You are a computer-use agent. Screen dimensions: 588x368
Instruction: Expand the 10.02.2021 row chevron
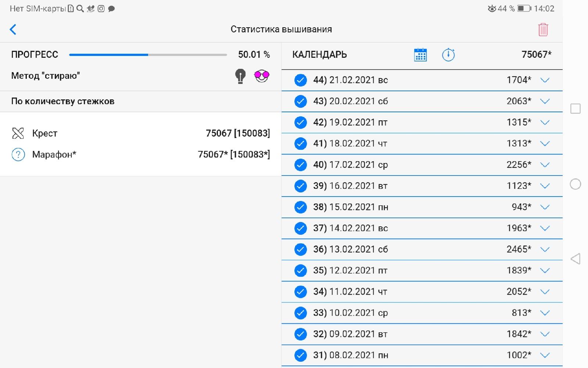pos(545,313)
